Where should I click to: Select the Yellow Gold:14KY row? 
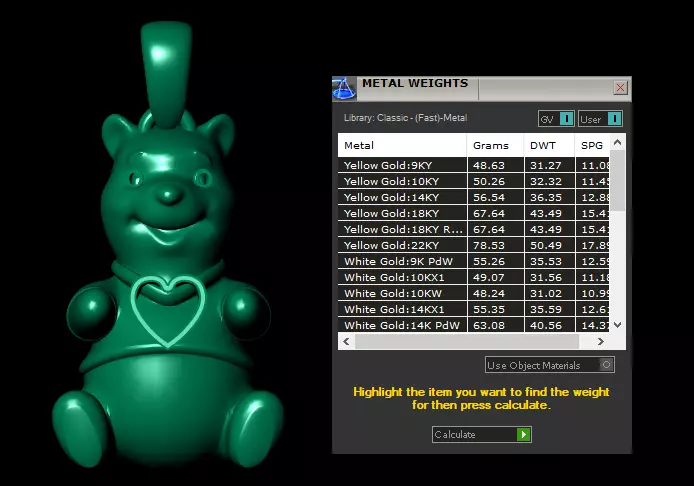click(x=474, y=197)
